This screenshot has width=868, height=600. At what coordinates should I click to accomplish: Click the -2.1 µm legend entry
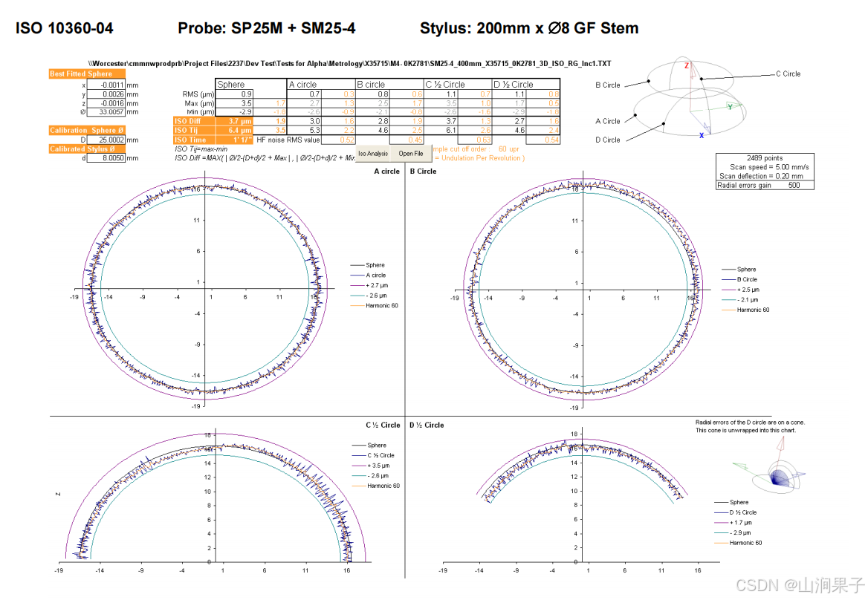pyautogui.click(x=741, y=300)
